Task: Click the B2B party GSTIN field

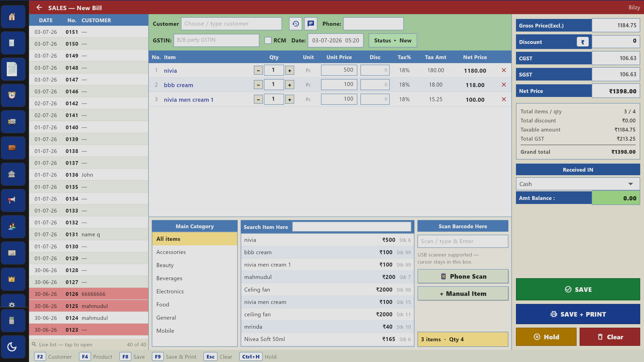Action: [x=216, y=40]
